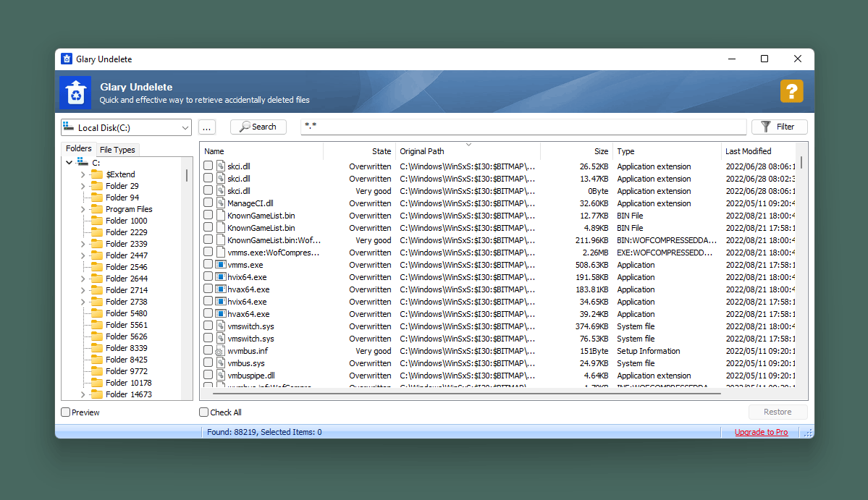Expand Folder 2714 in the tree
Image resolution: width=868 pixels, height=500 pixels.
tap(83, 290)
